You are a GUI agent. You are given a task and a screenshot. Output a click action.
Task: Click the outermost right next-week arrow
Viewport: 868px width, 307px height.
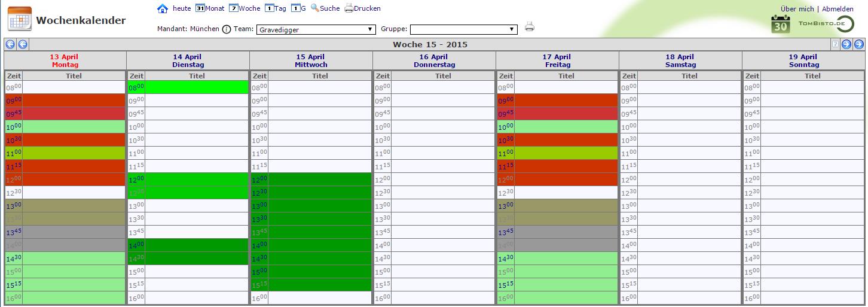click(858, 44)
